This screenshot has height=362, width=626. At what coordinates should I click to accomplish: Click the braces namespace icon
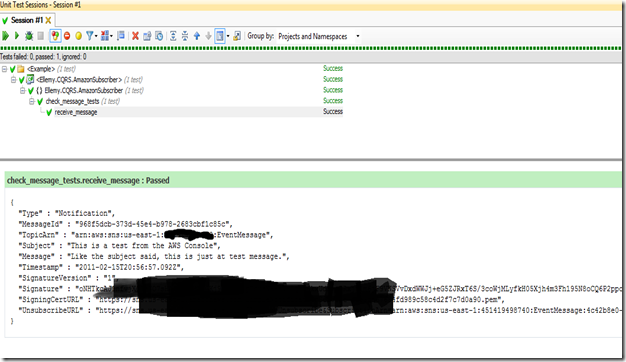pyautogui.click(x=39, y=91)
